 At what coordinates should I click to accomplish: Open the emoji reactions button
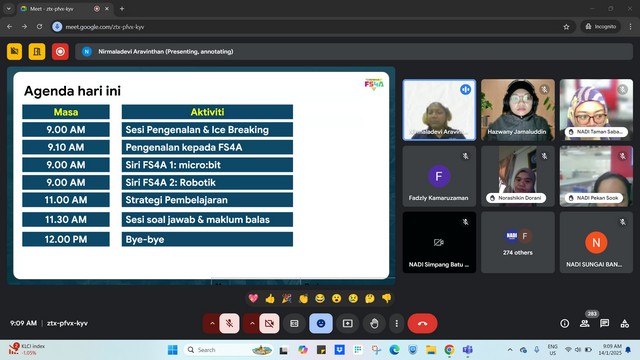coord(321,323)
